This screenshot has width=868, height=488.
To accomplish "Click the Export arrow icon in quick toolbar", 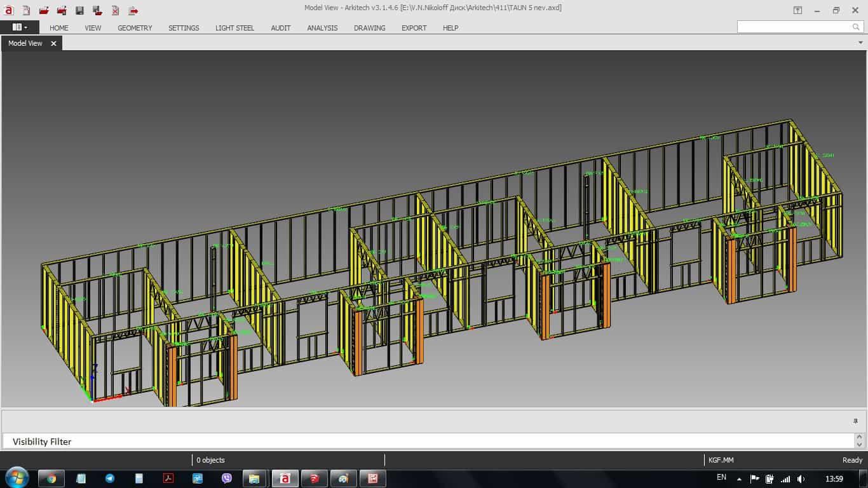I will (133, 10).
